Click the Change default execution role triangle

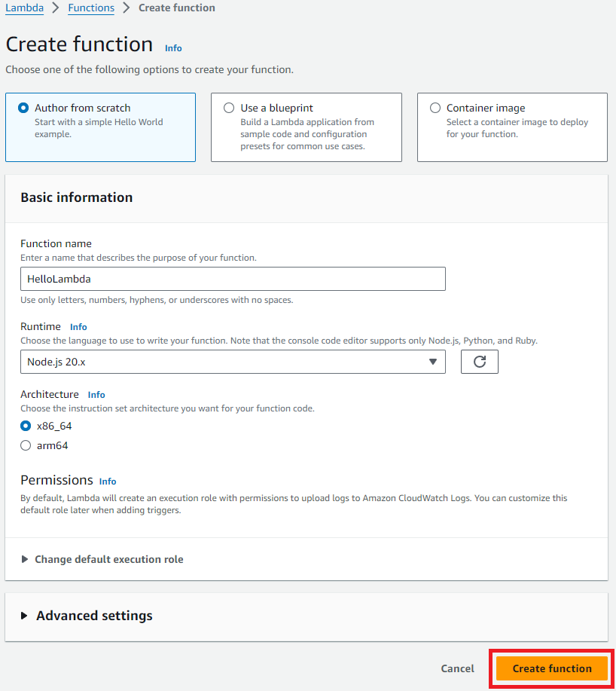25,559
